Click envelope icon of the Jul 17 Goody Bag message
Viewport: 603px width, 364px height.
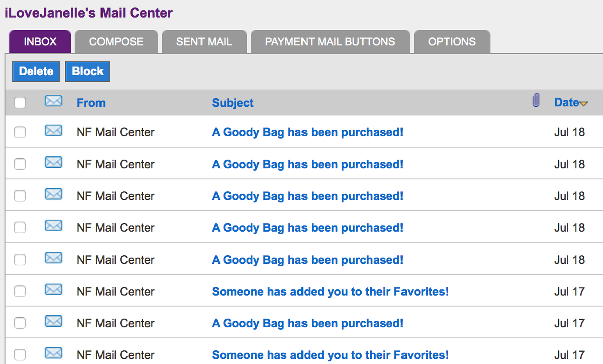click(x=53, y=321)
